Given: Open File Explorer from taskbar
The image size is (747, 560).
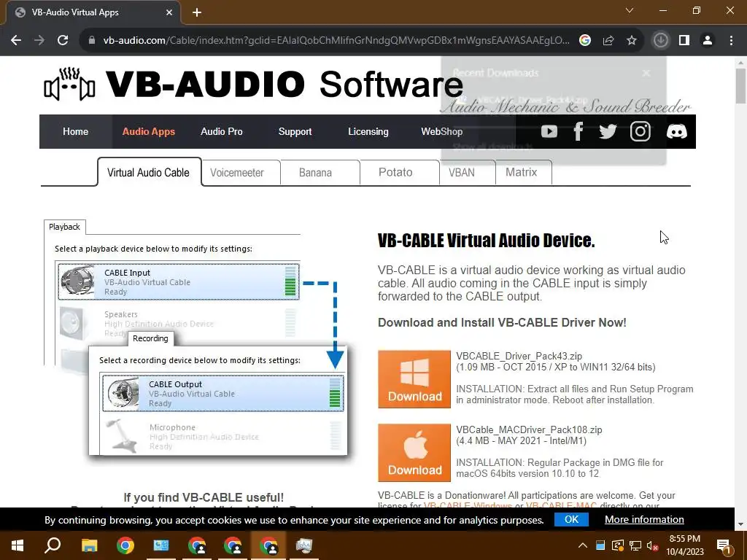Looking at the screenshot, I should click(x=89, y=545).
